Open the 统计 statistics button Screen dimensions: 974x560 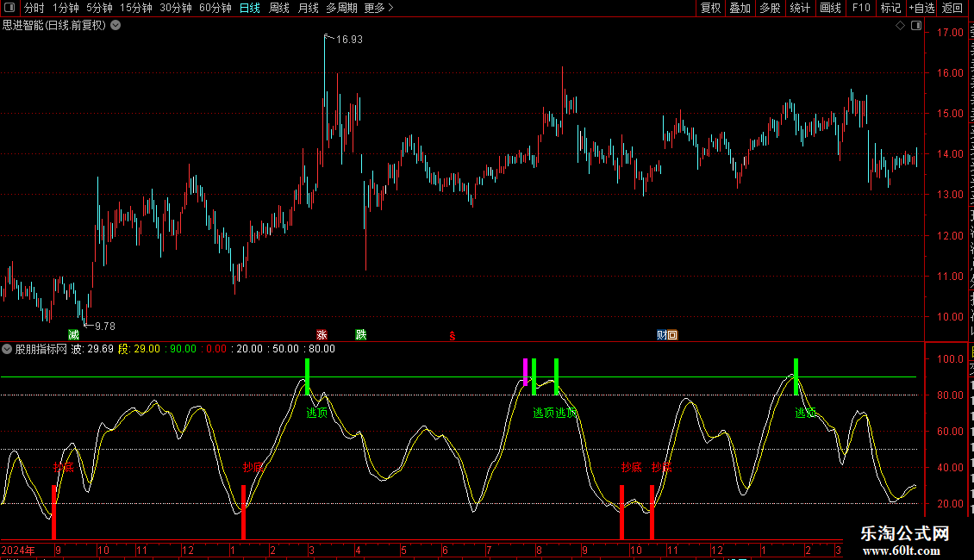tap(799, 8)
